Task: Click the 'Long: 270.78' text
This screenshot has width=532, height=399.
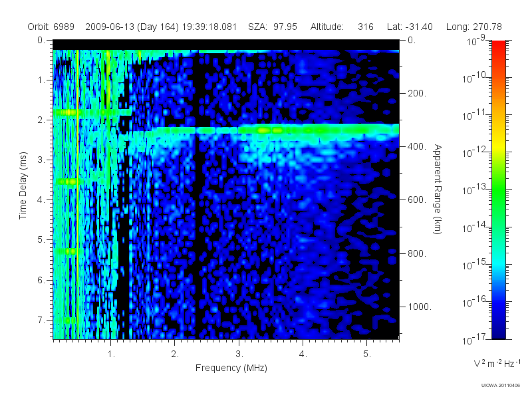Action: tap(474, 27)
